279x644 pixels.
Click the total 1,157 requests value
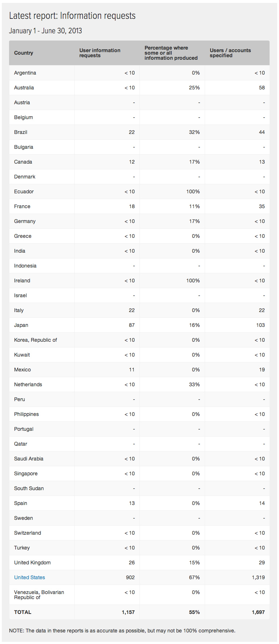(128, 612)
